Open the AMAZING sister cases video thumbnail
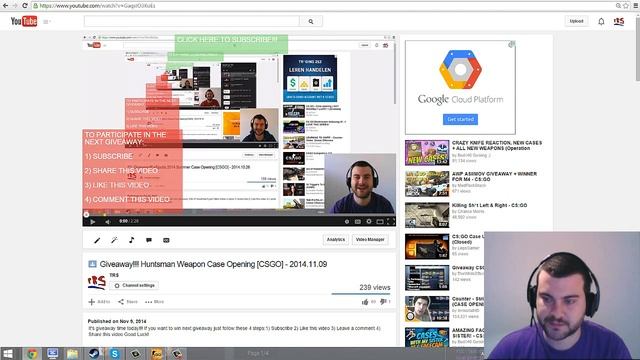Viewport: 640px width, 360px height. (x=427, y=338)
